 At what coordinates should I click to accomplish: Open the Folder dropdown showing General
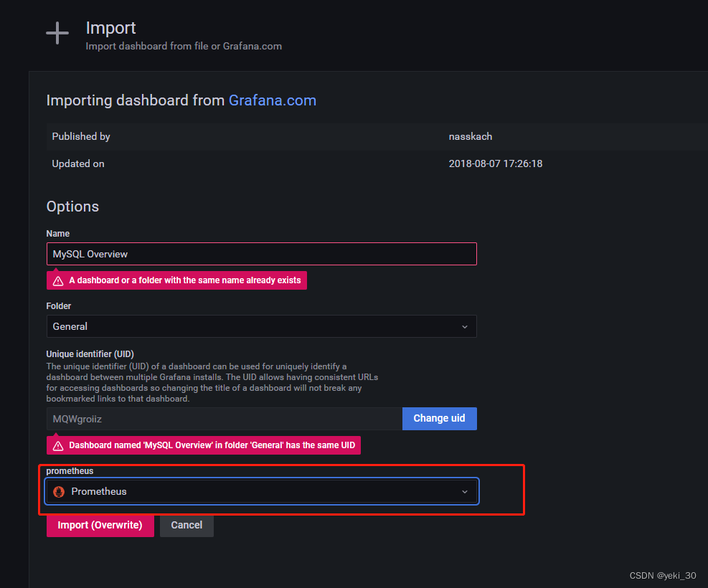tap(261, 326)
